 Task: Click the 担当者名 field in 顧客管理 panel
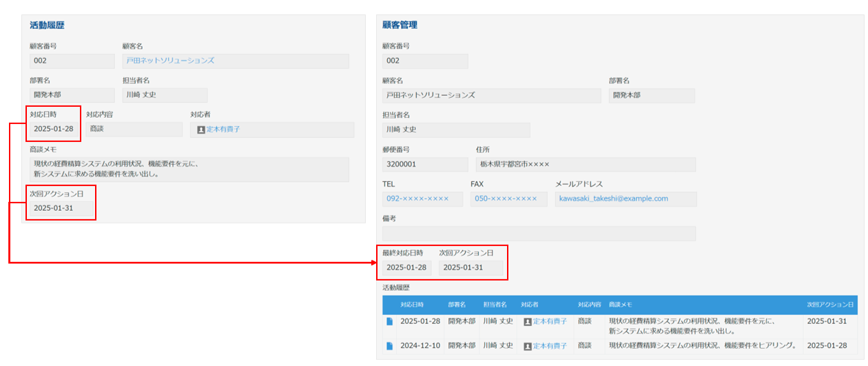[x=456, y=130]
